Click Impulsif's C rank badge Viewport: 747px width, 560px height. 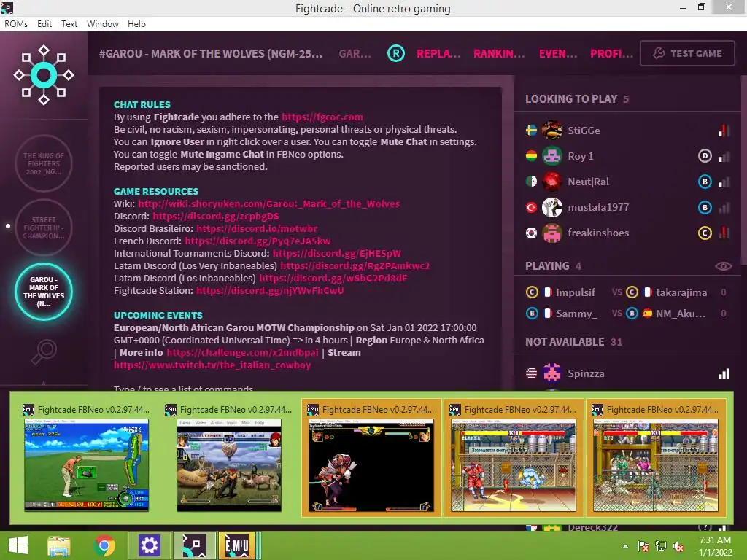532,292
